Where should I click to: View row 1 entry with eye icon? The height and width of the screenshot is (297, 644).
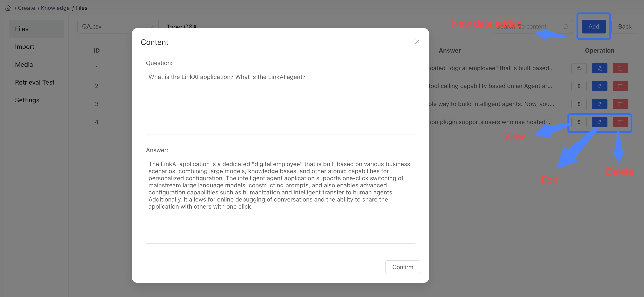point(579,68)
